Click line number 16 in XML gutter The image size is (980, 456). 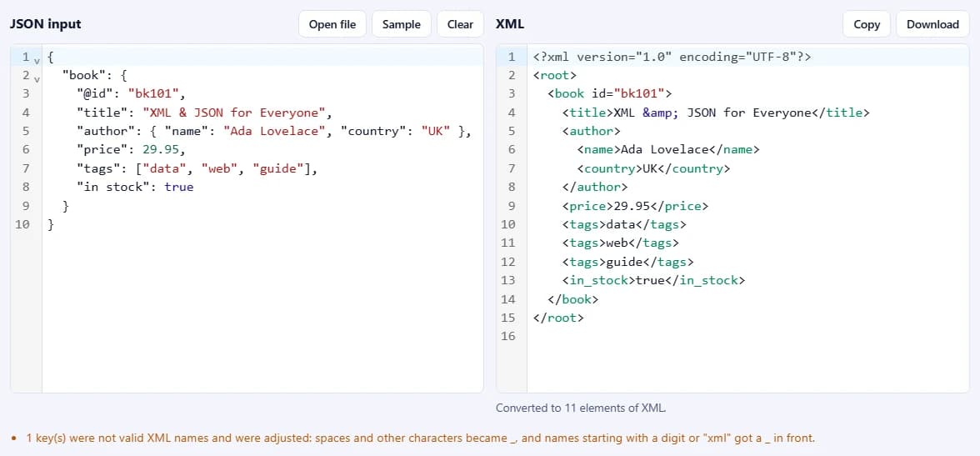click(x=508, y=336)
